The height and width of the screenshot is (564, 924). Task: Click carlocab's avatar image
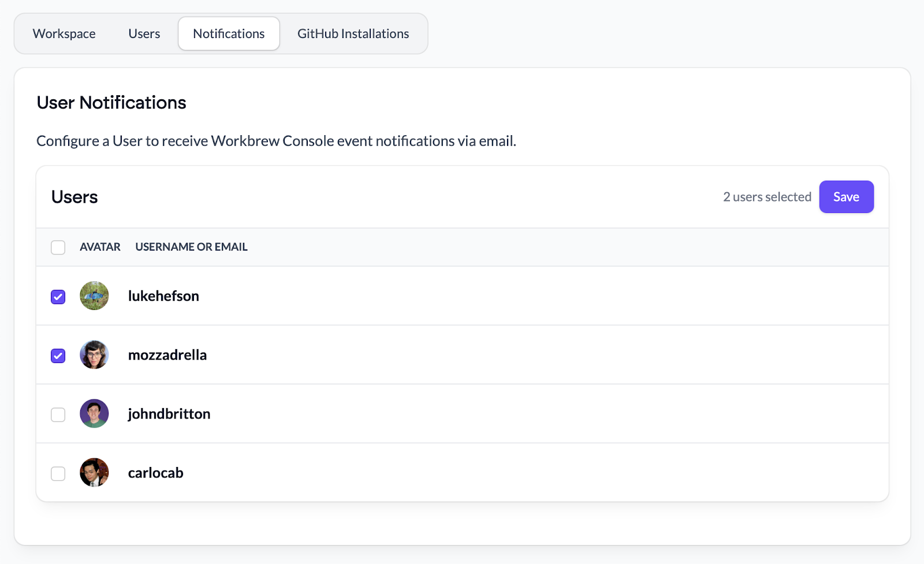click(94, 473)
